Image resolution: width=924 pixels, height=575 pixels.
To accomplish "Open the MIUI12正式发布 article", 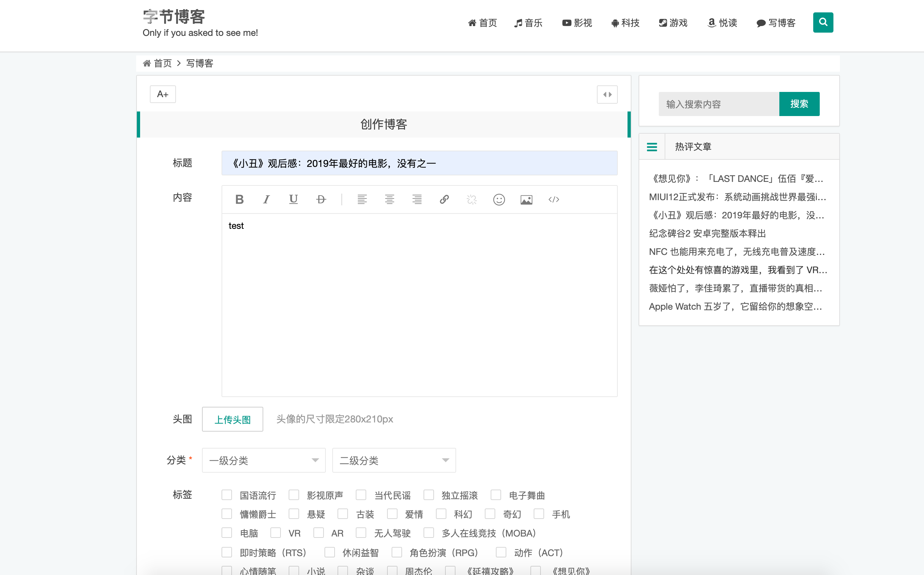I will click(737, 197).
